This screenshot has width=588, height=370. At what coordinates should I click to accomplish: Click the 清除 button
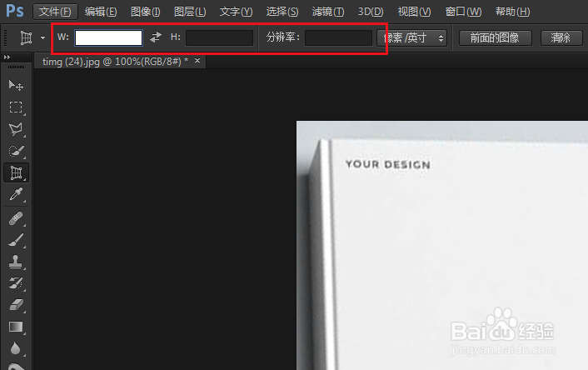point(561,37)
